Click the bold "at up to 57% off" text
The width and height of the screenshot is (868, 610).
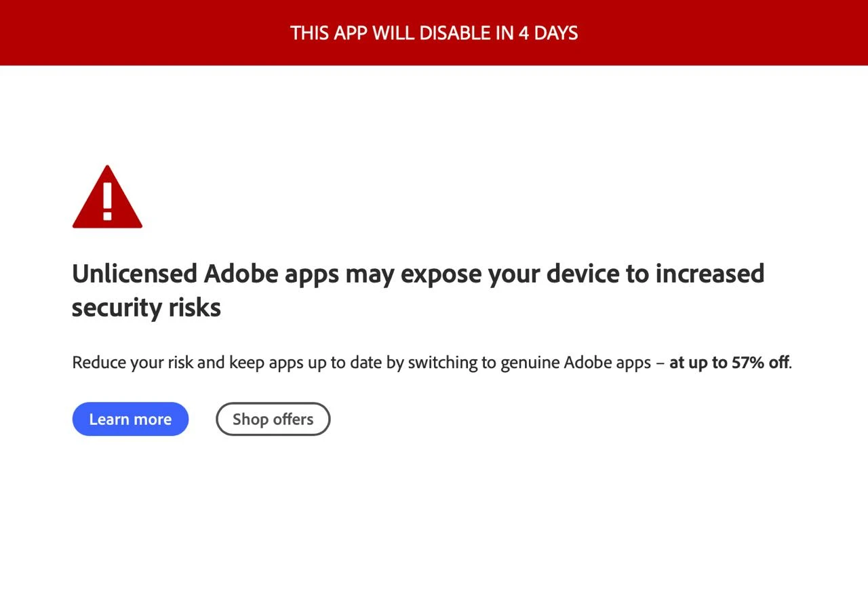(x=729, y=362)
